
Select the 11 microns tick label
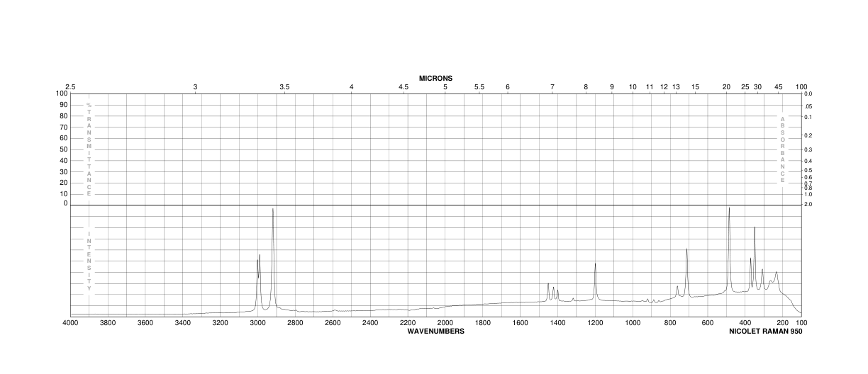pos(650,86)
